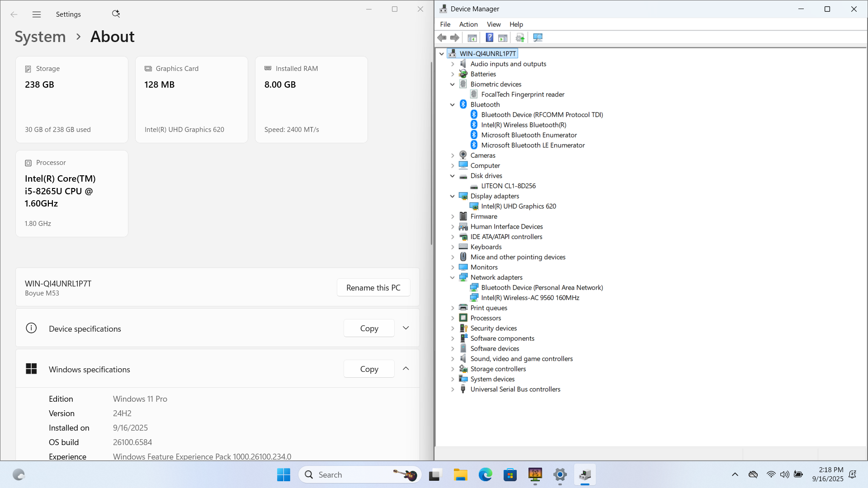Viewport: 868px width, 488px height.
Task: Click the Update device driver toolbar icon
Action: (x=520, y=38)
